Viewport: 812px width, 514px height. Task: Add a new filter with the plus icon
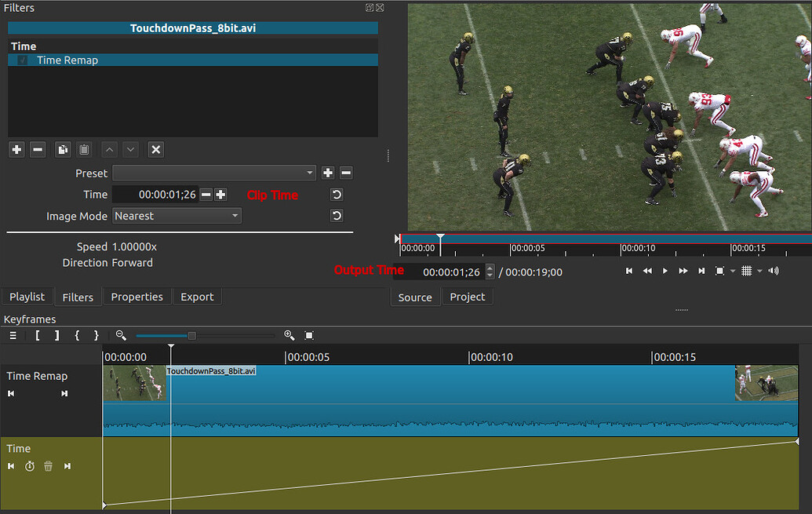pyautogui.click(x=16, y=149)
